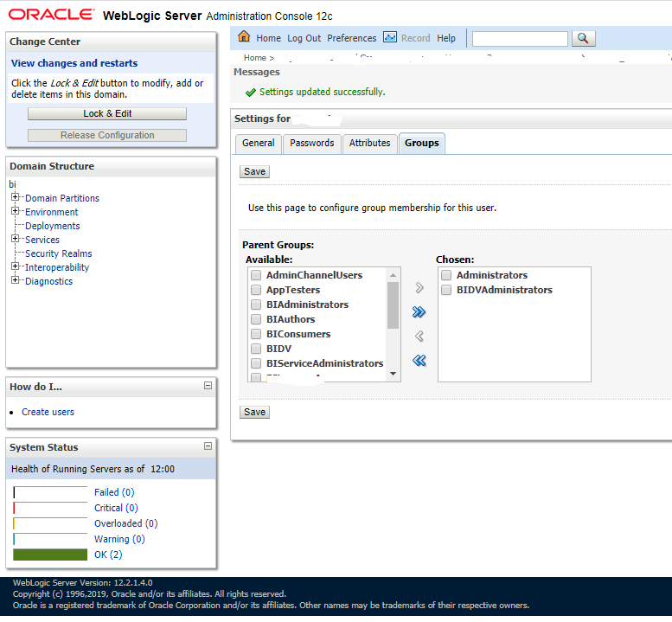
Task: Click the magnifier search button
Action: tap(583, 39)
